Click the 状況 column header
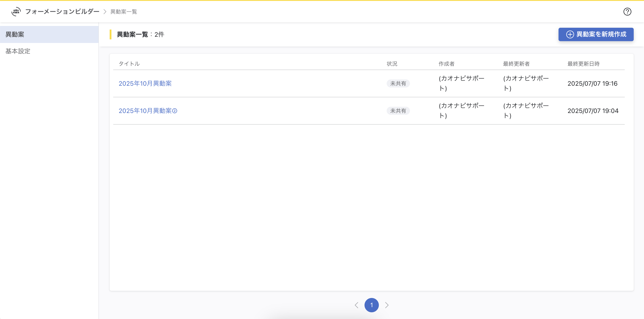Viewport: 644px width, 319px height. (392, 64)
